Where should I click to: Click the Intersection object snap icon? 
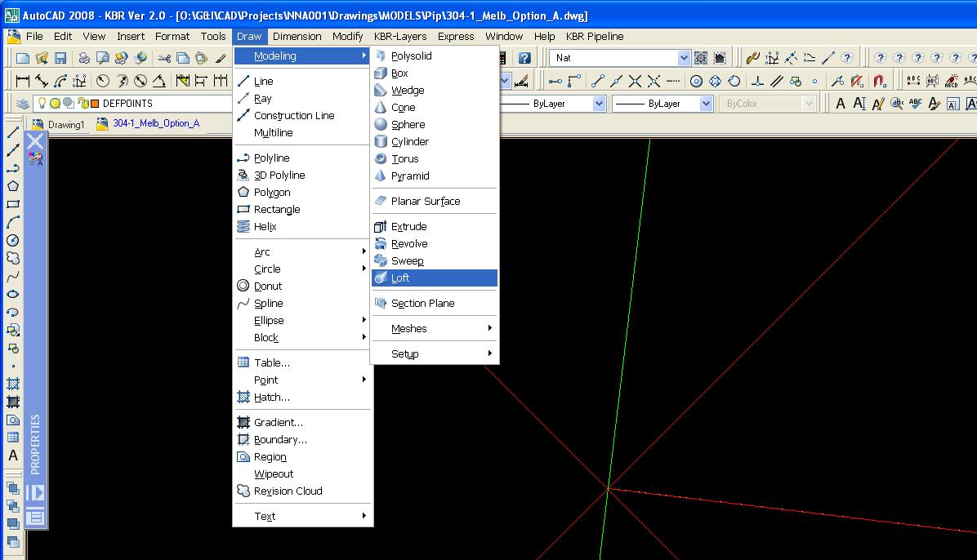[x=635, y=81]
